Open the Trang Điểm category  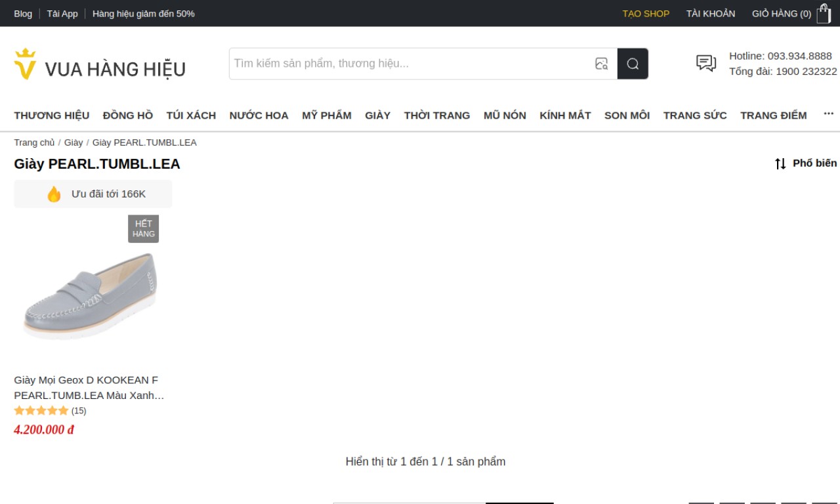click(x=774, y=115)
